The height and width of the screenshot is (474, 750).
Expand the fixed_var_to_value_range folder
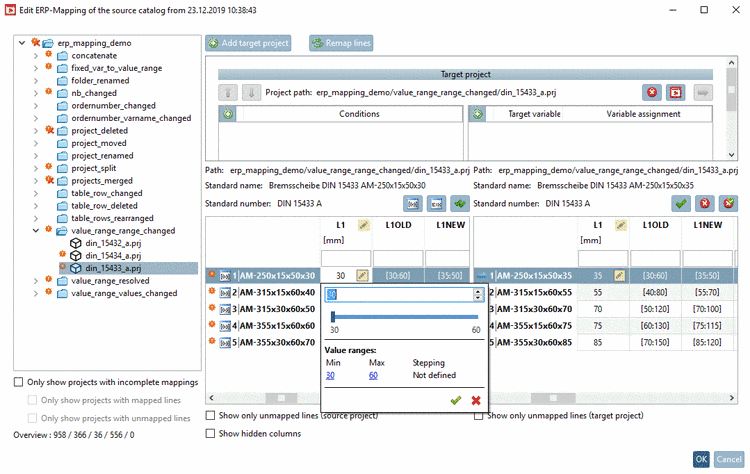36,68
